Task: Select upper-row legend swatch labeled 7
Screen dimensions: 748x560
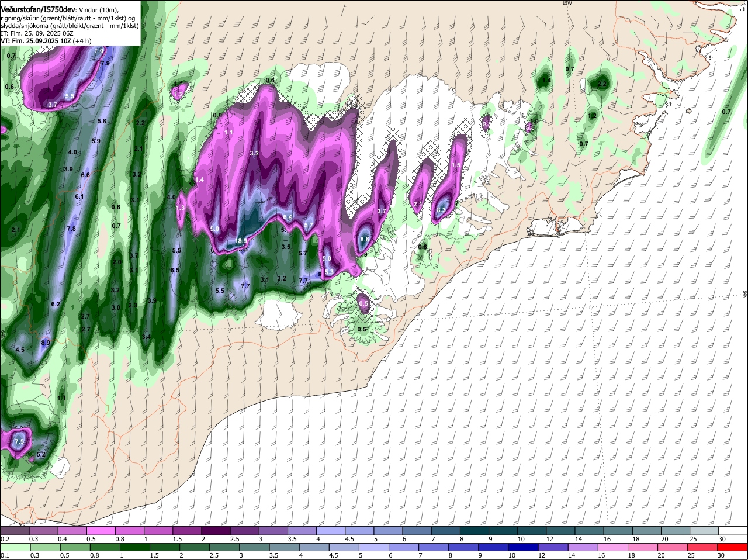Action: pos(445,531)
